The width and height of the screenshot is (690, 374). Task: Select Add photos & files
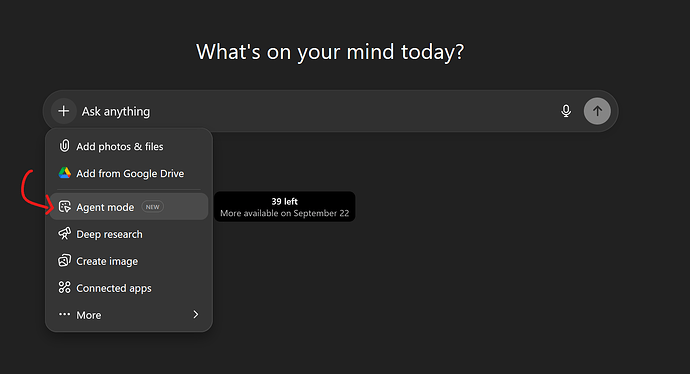pyautogui.click(x=129, y=146)
